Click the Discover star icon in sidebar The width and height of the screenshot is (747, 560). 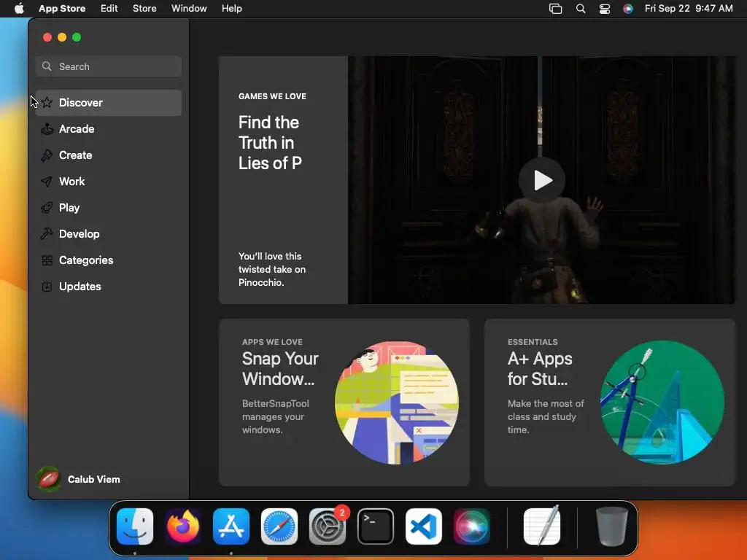coord(47,102)
